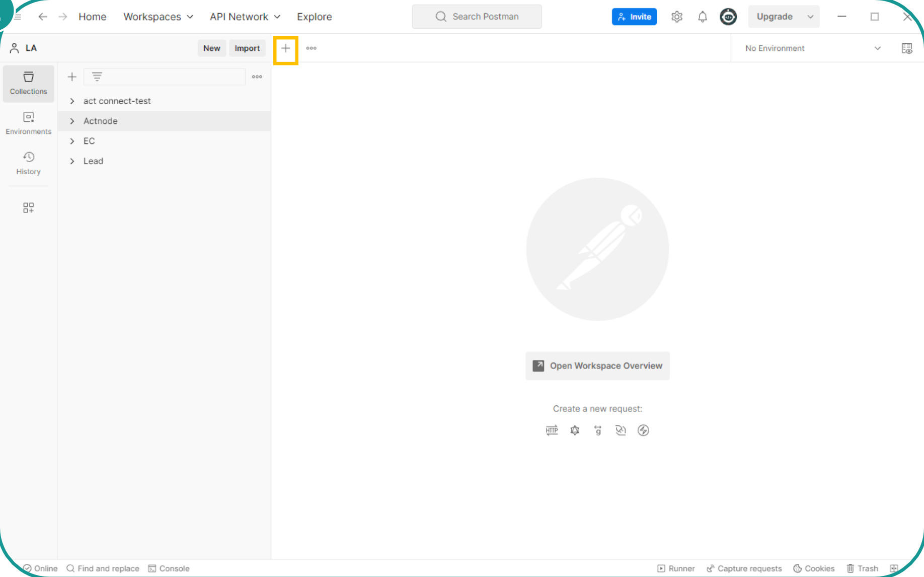924x577 pixels.
Task: Select the Lead collection name
Action: click(93, 161)
